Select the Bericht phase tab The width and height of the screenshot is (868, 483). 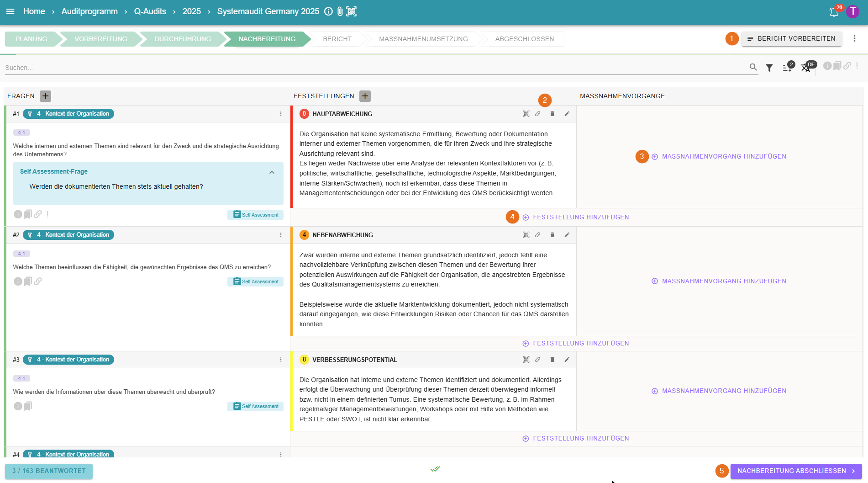337,39
